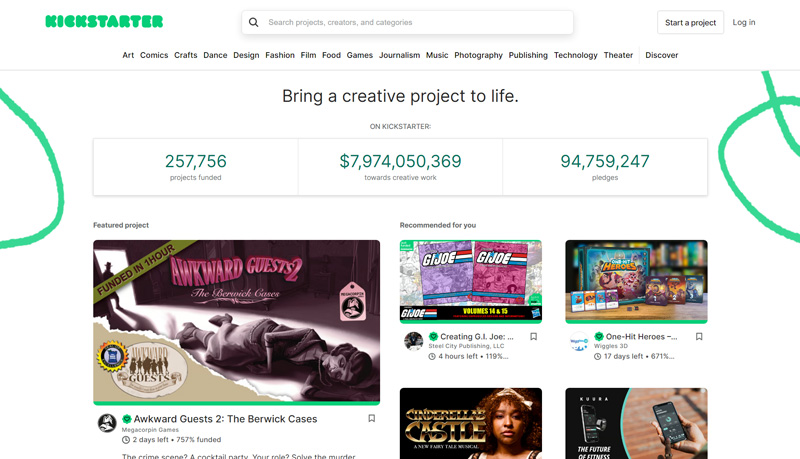
Task: Open the Technology category
Action: coord(576,55)
